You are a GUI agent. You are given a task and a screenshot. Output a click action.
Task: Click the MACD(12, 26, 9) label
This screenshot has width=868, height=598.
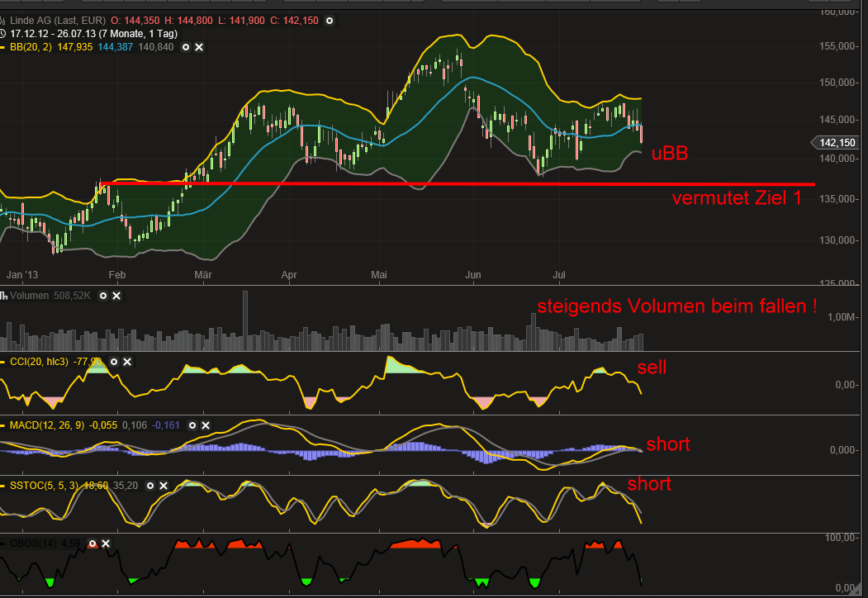coord(47,425)
